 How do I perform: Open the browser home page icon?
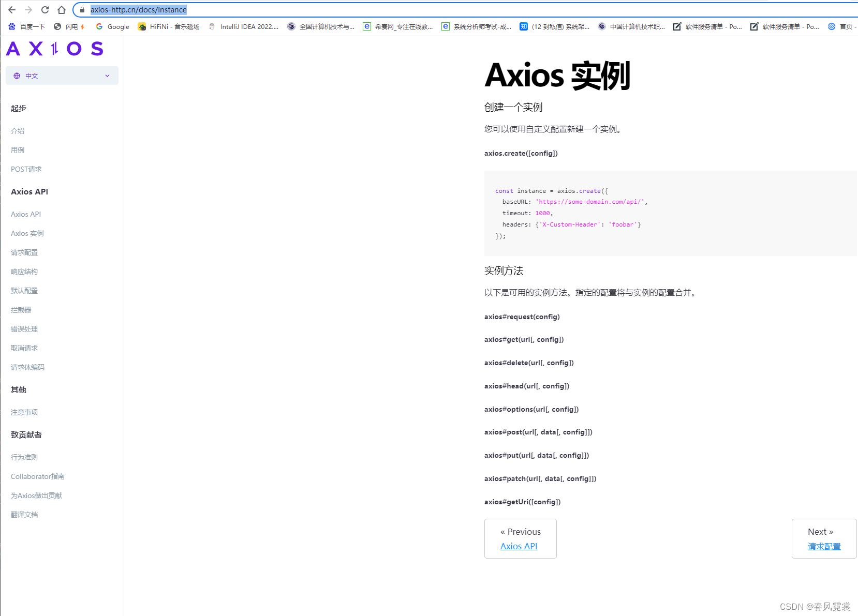pyautogui.click(x=62, y=10)
